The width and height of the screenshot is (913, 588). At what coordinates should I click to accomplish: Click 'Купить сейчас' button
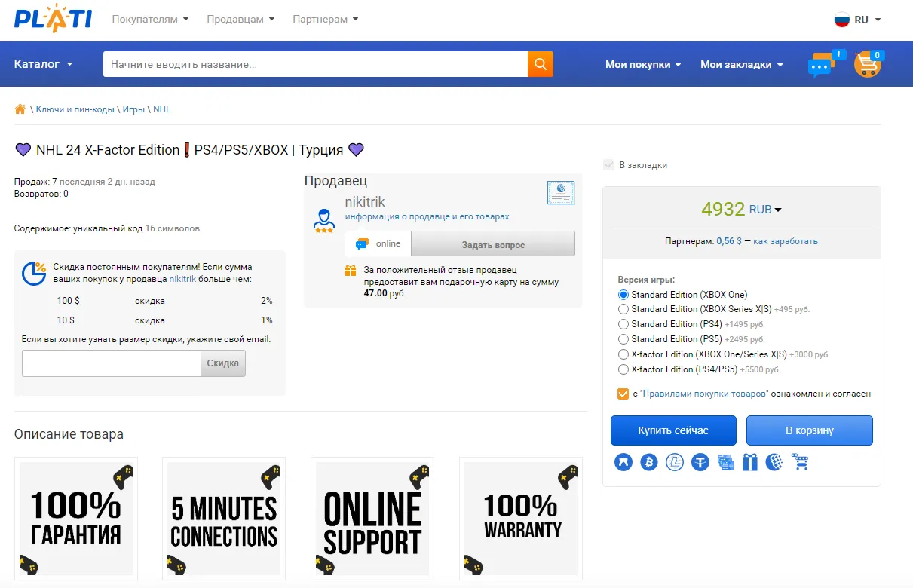(x=673, y=430)
